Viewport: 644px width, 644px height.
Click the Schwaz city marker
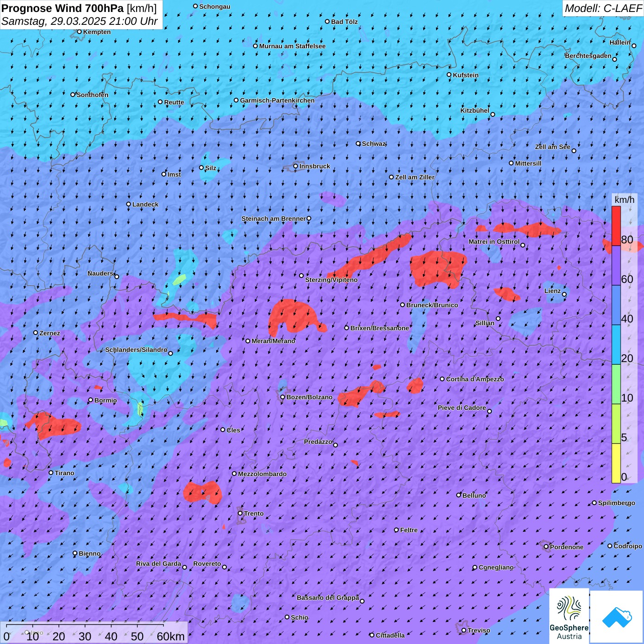(x=358, y=144)
